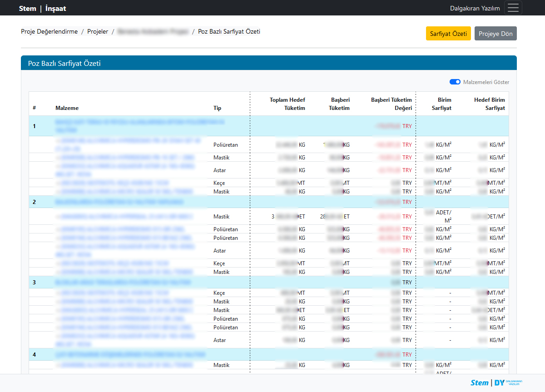Viewport: 545px width, 392px height.
Task: Open the Keçe material link in group 3
Action: [111, 293]
